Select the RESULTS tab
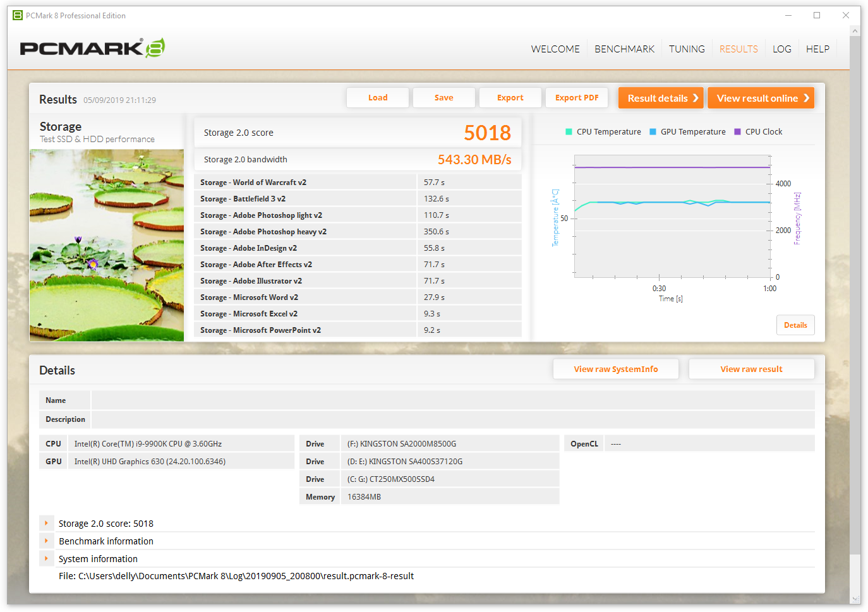Screen dimensions: 868x612 pyautogui.click(x=738, y=49)
